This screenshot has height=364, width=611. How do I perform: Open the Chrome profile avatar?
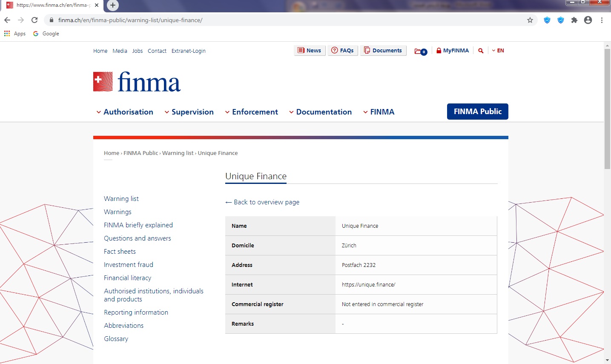click(588, 20)
